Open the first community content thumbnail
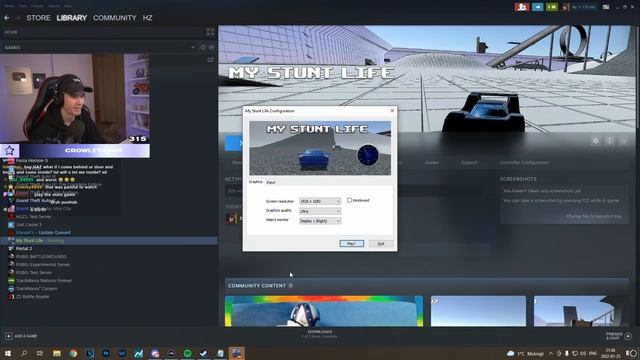The width and height of the screenshot is (640, 360). (324, 311)
